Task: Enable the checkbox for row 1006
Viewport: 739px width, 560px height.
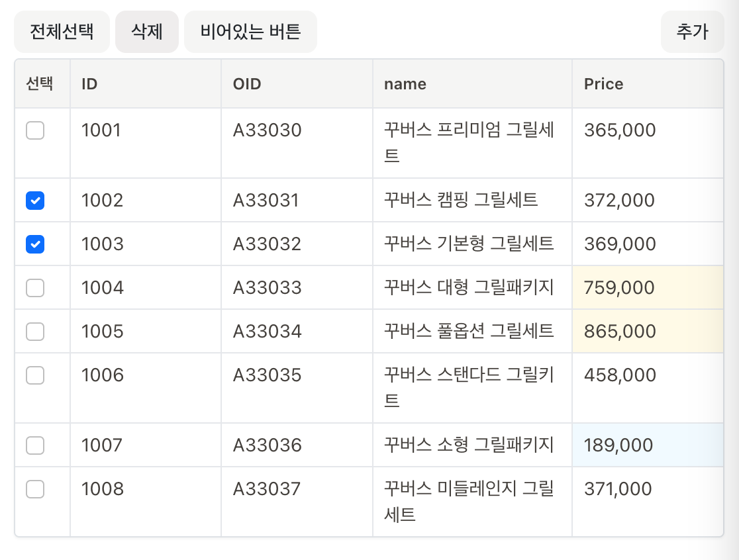Action: tap(35, 375)
